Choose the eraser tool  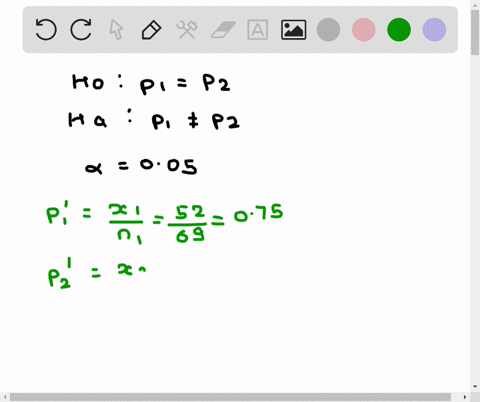pos(223,30)
